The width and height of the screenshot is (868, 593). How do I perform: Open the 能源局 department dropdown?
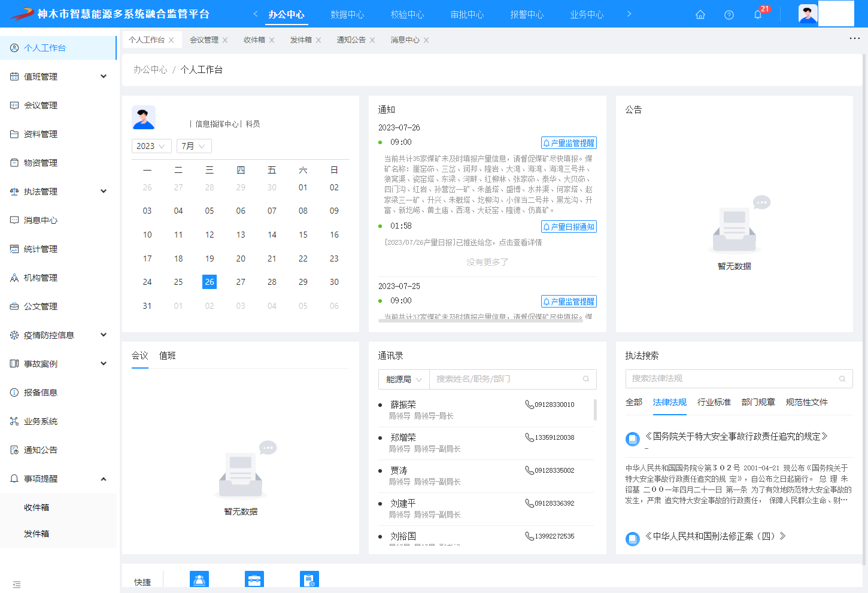click(404, 379)
